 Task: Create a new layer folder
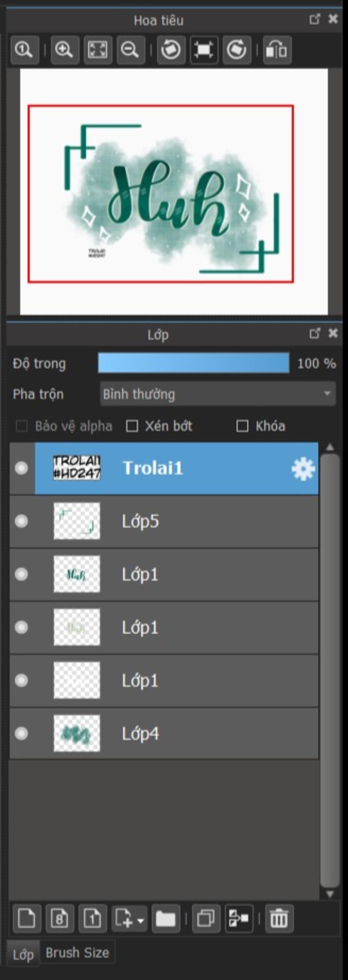166,919
